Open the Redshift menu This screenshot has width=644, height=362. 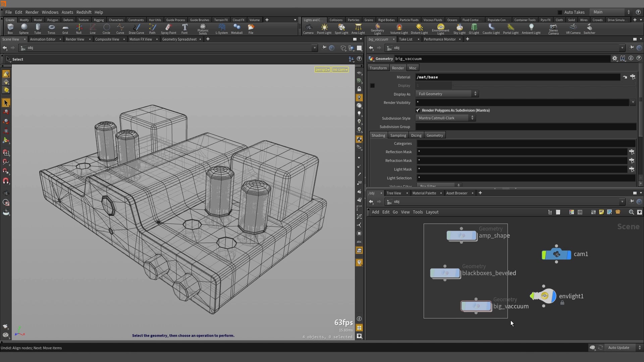click(84, 12)
